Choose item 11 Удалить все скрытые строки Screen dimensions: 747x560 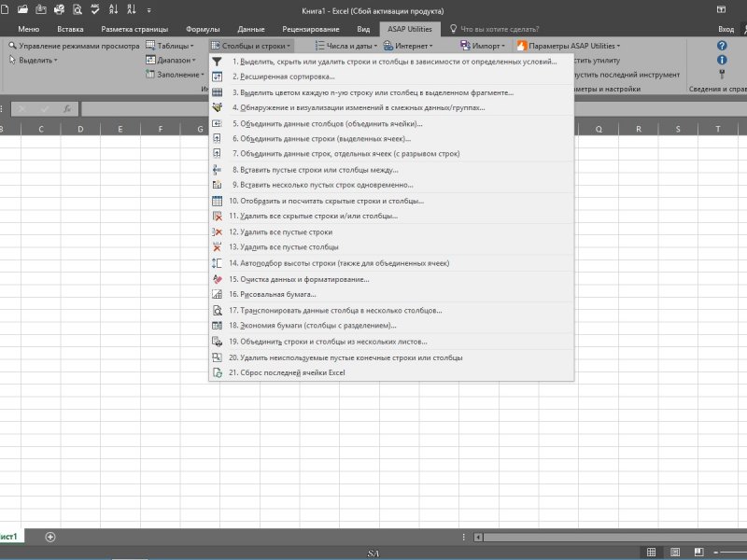click(391, 217)
